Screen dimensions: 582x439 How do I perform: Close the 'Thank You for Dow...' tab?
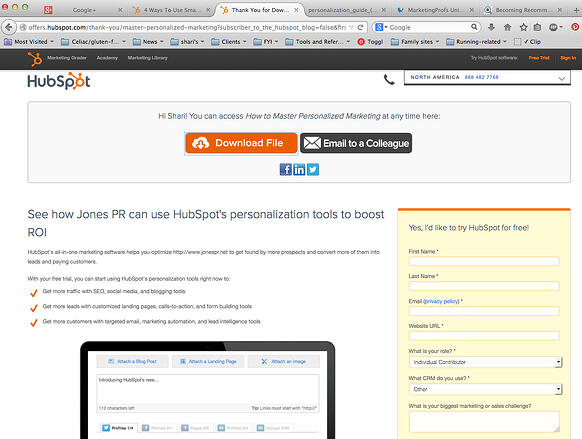pyautogui.click(x=296, y=10)
